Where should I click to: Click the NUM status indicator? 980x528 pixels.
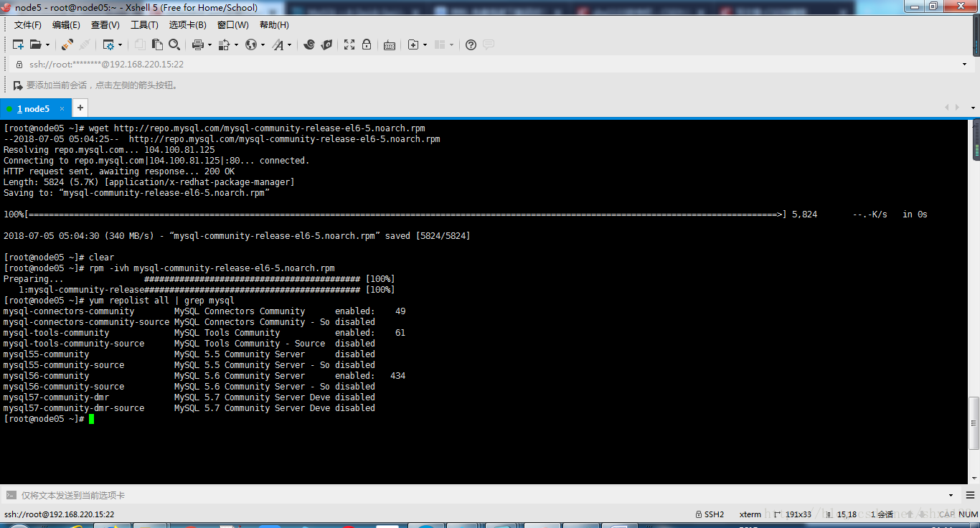point(969,514)
